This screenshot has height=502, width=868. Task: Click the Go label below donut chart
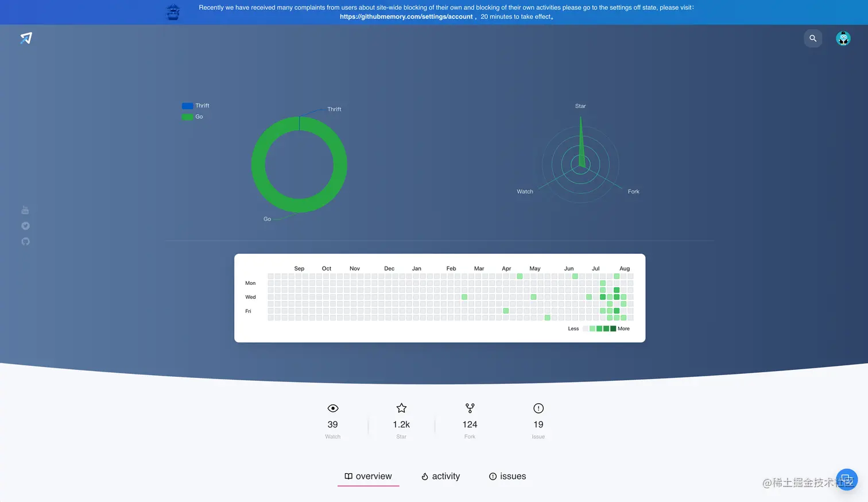coord(267,219)
